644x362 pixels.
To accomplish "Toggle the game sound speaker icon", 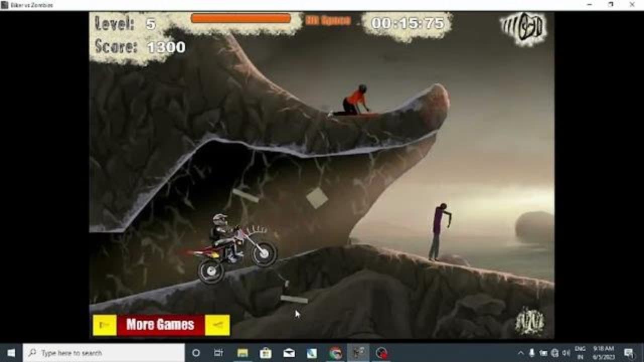I will point(524,29).
